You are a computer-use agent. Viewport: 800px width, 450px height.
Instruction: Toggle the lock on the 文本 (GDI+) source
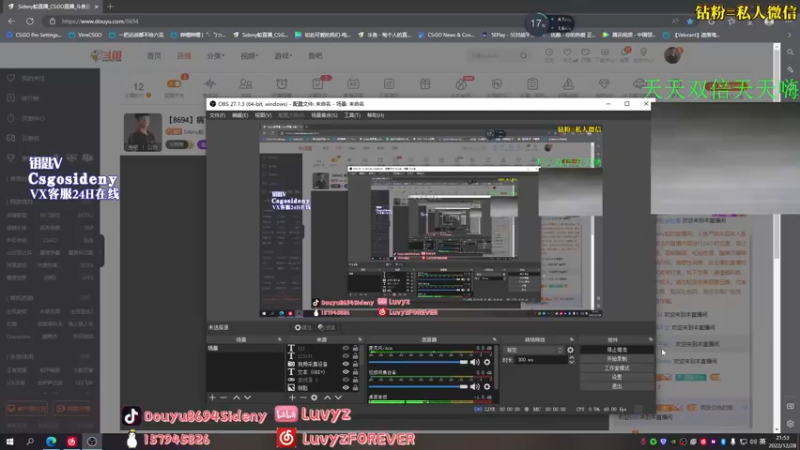[356, 372]
